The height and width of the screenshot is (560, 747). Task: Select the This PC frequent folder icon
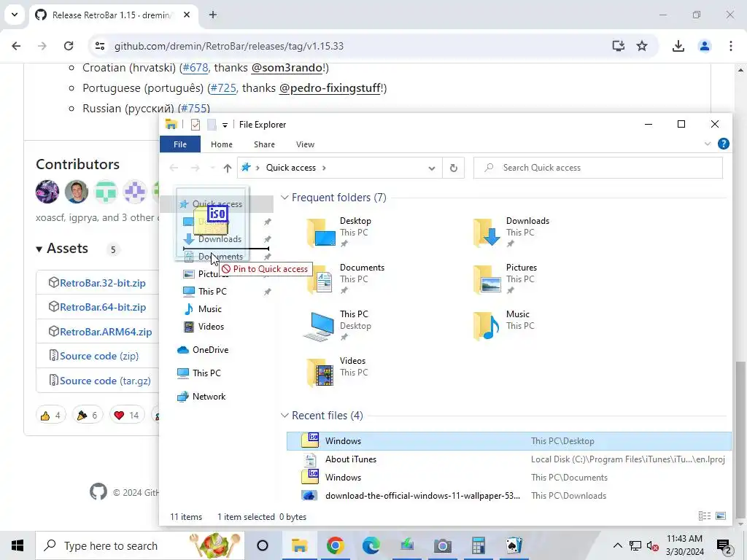coord(320,327)
